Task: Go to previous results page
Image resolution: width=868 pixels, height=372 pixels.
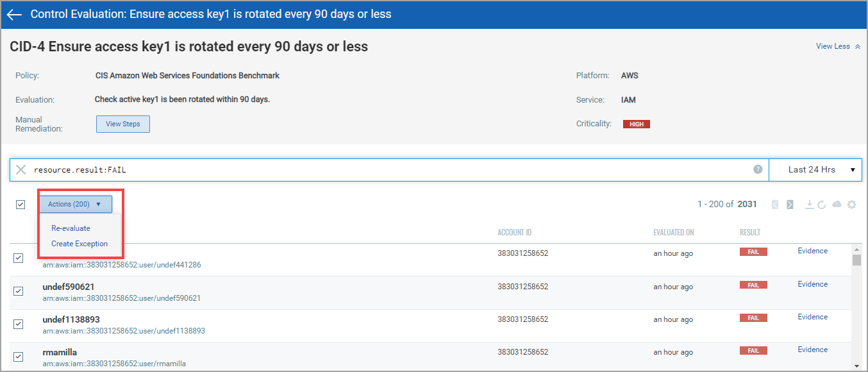Action: pyautogui.click(x=775, y=205)
